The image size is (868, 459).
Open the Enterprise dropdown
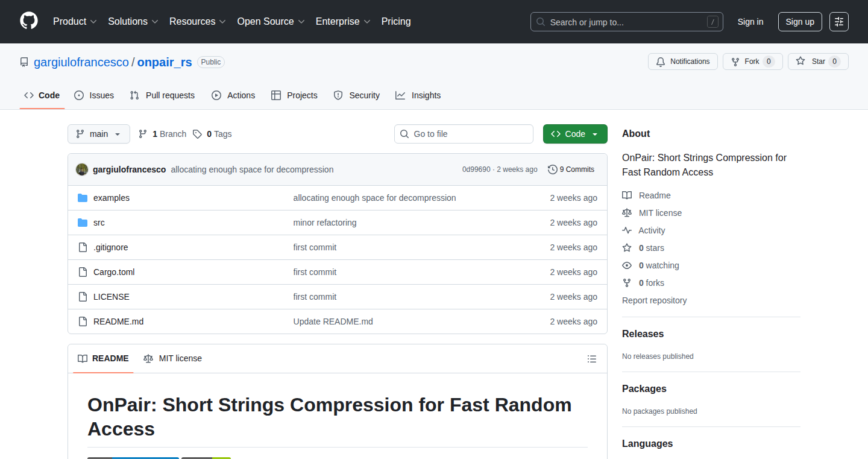point(343,21)
